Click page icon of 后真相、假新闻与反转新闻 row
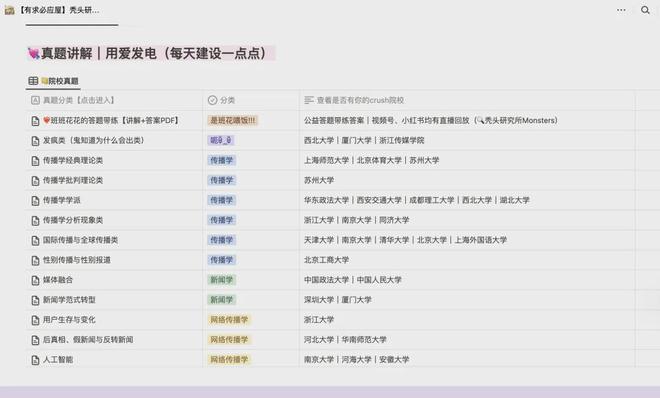The height and width of the screenshot is (398, 660). pos(35,340)
